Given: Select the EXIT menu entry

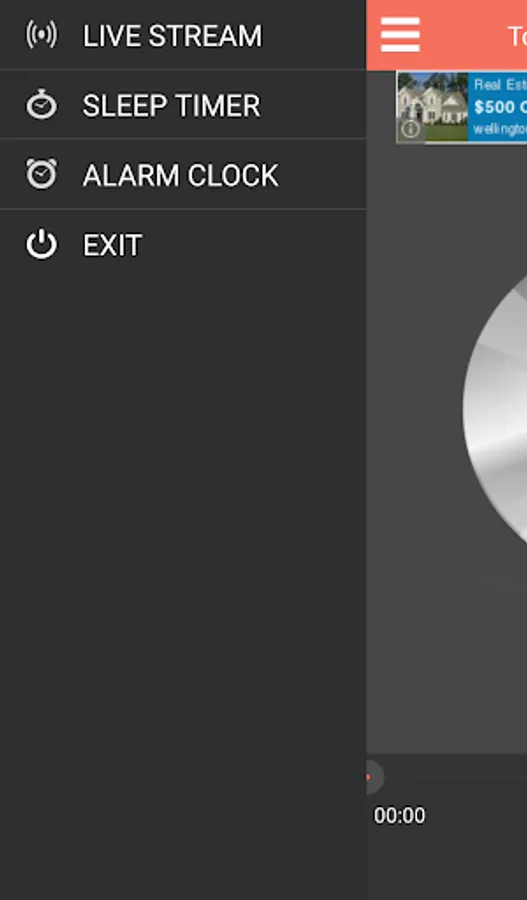Looking at the screenshot, I should [183, 245].
